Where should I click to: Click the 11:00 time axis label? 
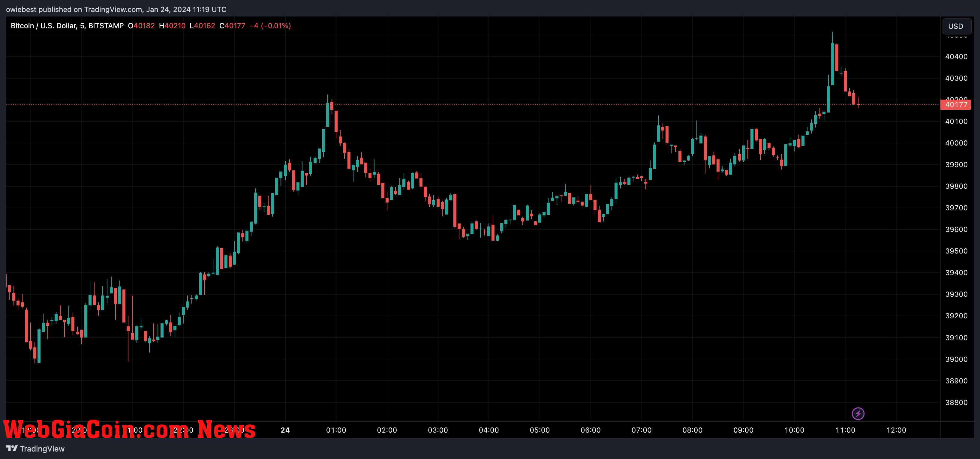click(845, 430)
